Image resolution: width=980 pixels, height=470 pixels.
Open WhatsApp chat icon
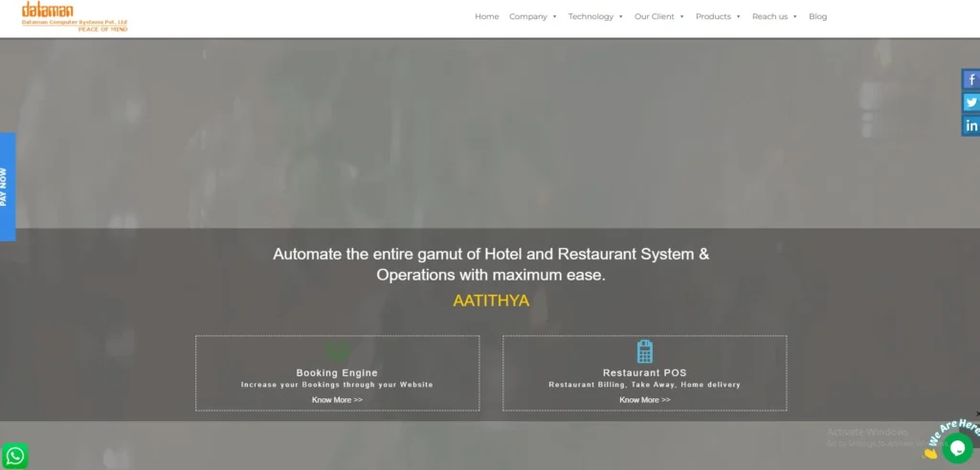pos(15,456)
